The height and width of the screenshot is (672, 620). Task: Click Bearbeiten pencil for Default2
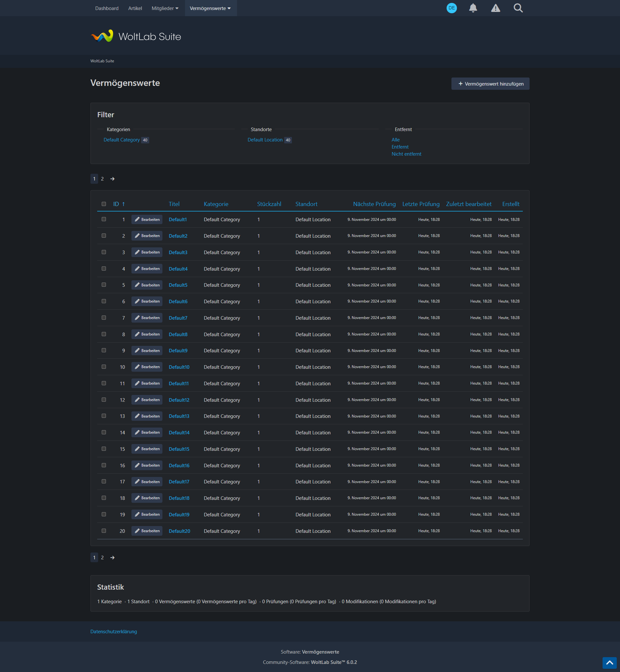tap(147, 236)
